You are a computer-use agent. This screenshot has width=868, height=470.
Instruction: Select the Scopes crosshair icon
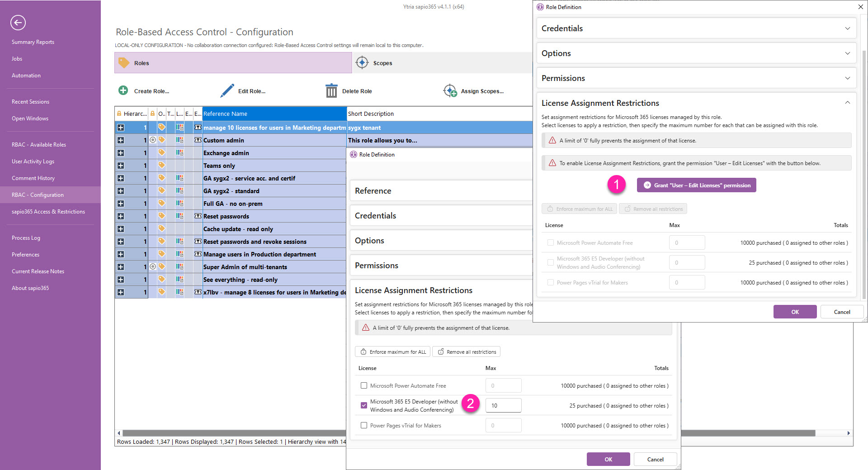click(362, 63)
